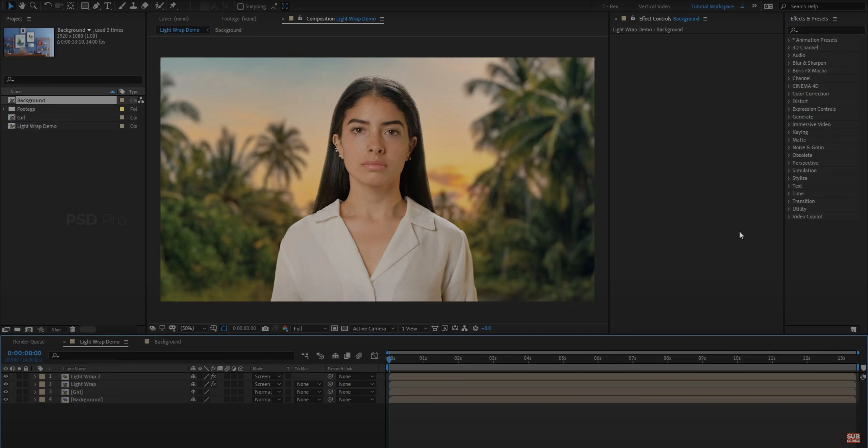The image size is (868, 448).
Task: Expand the Footage folder in Project
Action: point(4,109)
